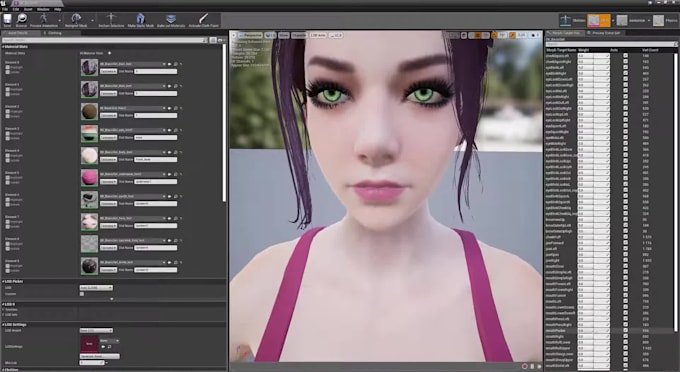Toggle Auto checkbox for eyeBlinkLeft morph target
Image resolution: width=680 pixels, height=372 pixels.
(625, 68)
